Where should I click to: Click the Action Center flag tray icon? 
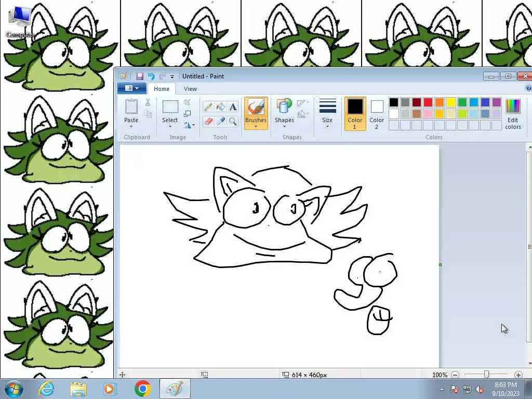point(454,390)
